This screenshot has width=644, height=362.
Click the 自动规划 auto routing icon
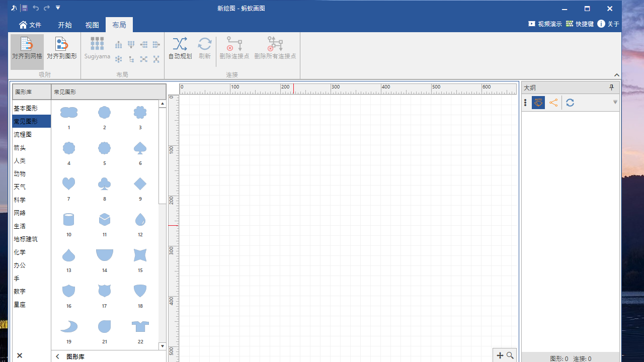click(x=180, y=49)
